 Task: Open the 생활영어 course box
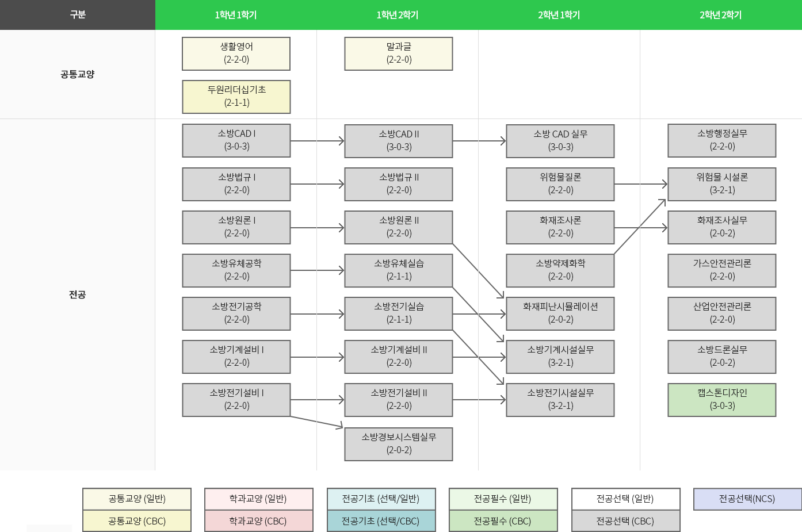click(x=236, y=53)
